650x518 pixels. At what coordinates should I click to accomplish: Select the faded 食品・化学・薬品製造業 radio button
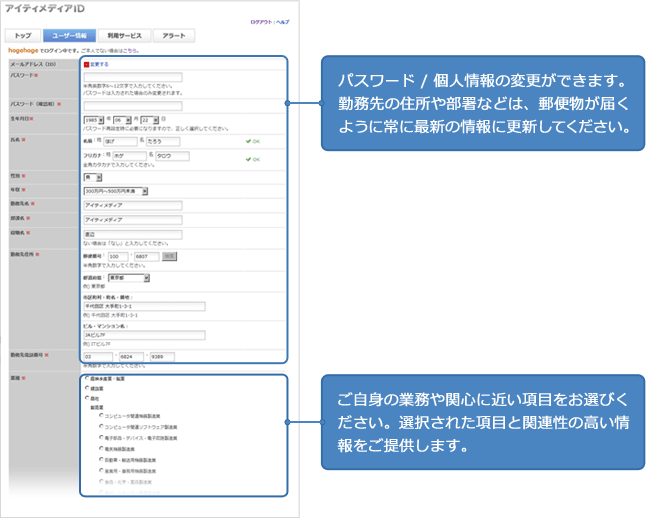tap(101, 482)
